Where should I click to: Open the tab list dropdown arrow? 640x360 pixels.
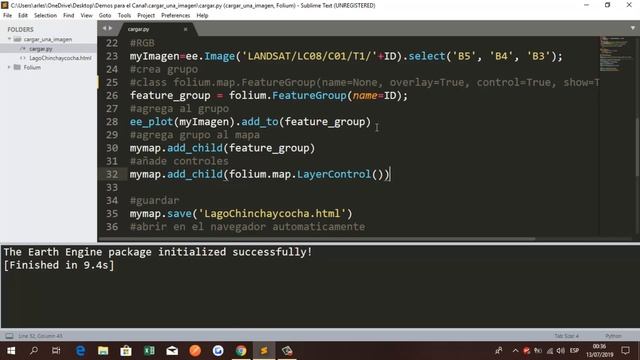(633, 28)
